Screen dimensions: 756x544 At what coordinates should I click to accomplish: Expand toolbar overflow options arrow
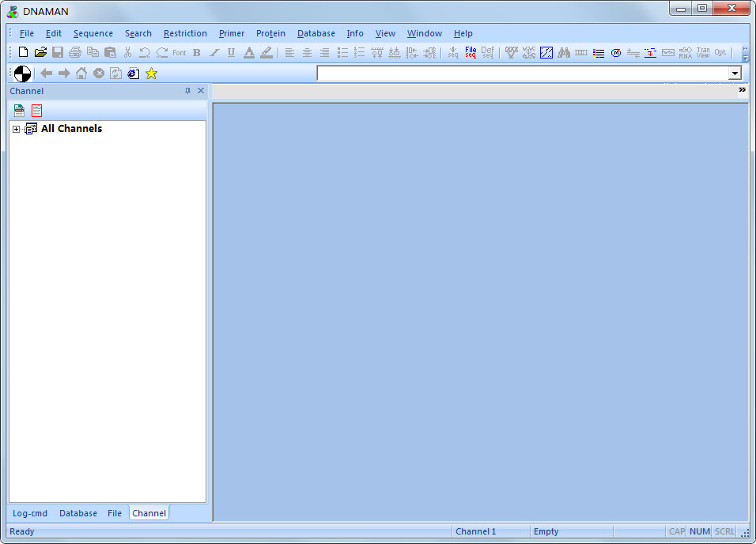tap(745, 53)
